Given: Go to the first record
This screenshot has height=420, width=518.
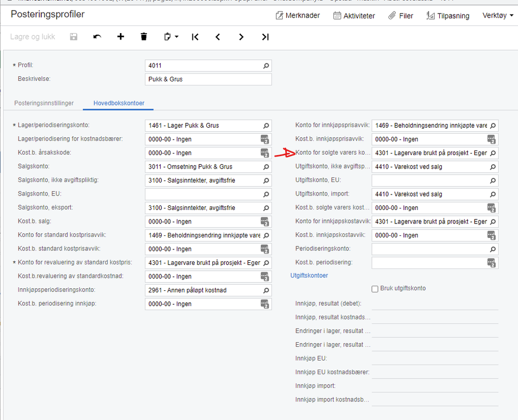Looking at the screenshot, I should [x=195, y=37].
